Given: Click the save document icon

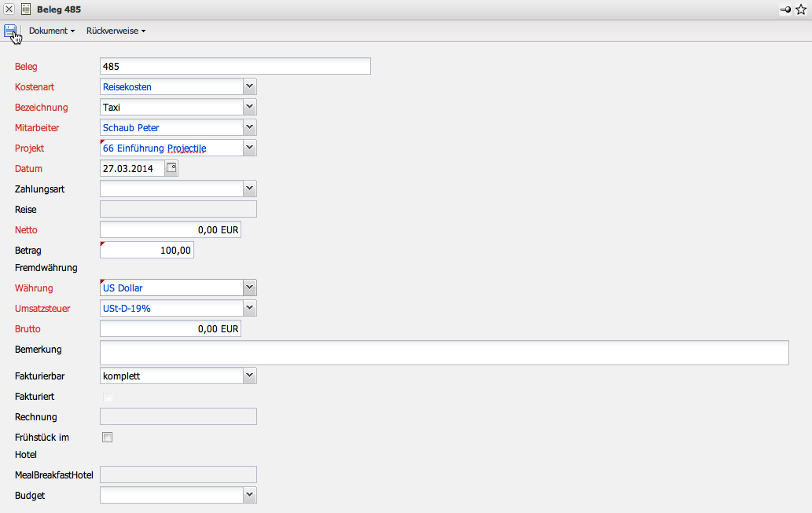Looking at the screenshot, I should point(10,31).
